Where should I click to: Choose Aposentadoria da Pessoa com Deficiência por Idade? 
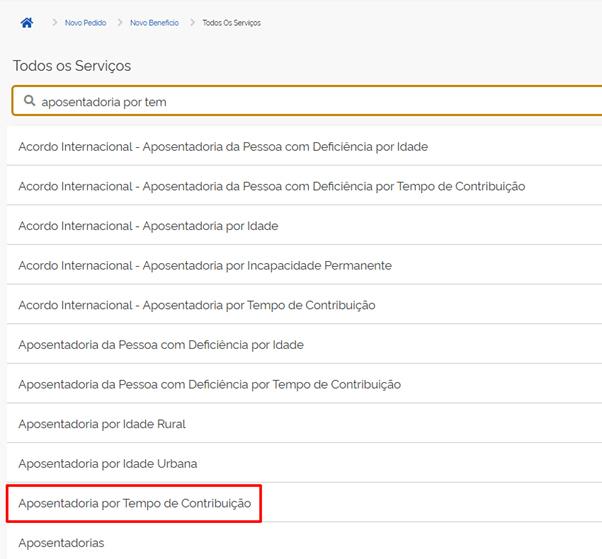pyautogui.click(x=304, y=344)
